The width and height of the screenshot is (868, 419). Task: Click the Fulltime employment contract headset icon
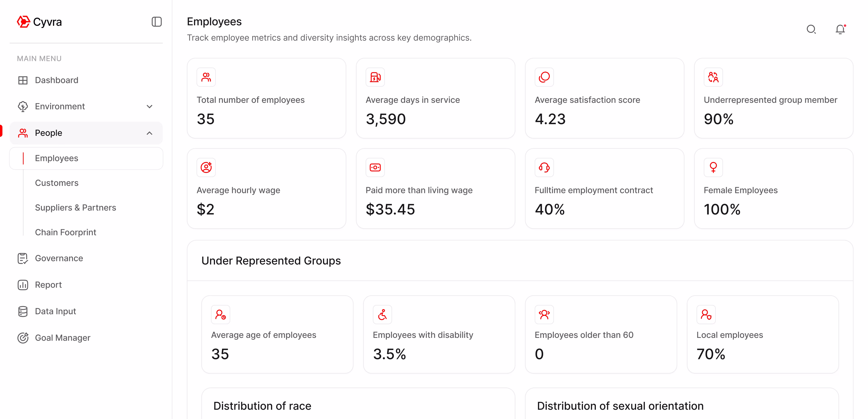pyautogui.click(x=544, y=167)
